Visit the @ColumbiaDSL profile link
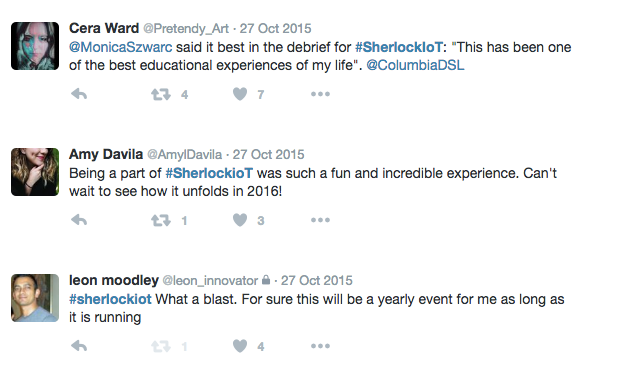Viewport: 627px width, 384px height. click(x=415, y=65)
